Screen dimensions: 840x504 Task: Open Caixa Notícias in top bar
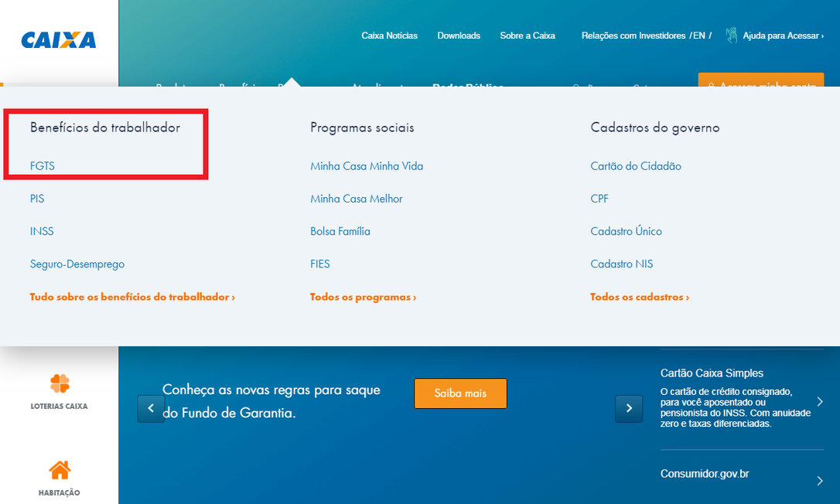point(389,36)
